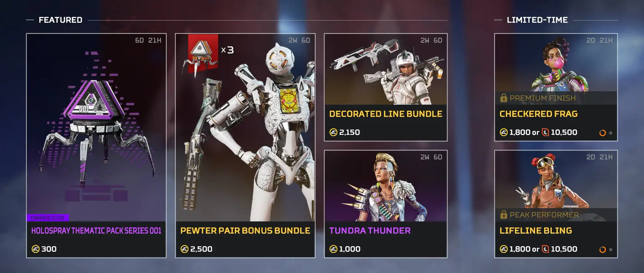
Task: Click the red Apex Pack x3 bonus icon
Action: point(203,53)
